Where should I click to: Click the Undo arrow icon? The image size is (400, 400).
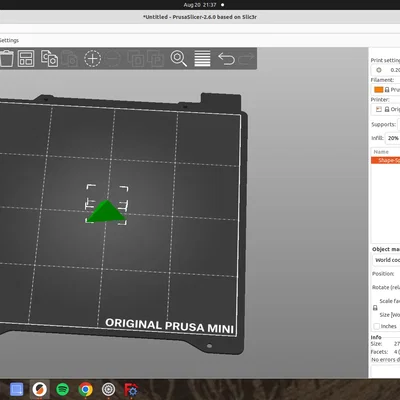click(x=226, y=59)
